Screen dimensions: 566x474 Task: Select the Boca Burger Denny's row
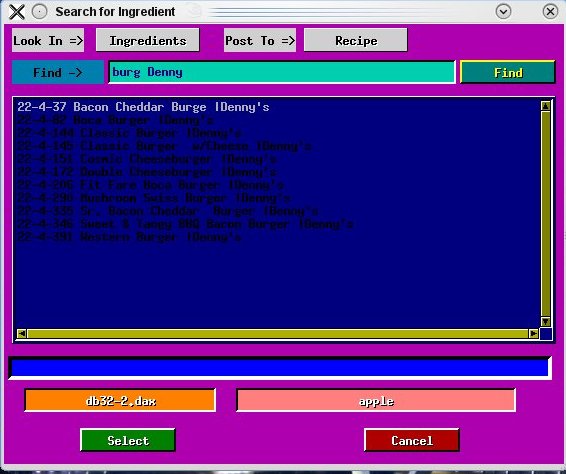coord(116,120)
